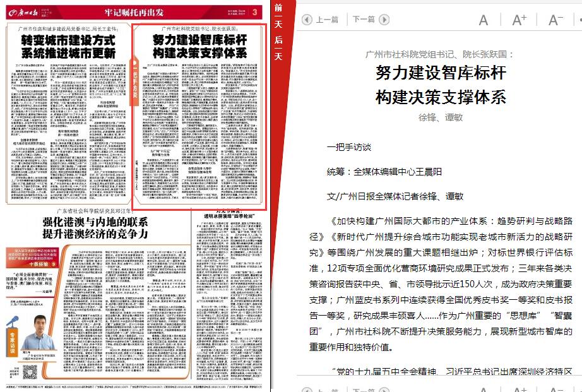Screen dimensions: 582x392
Task: Click article title 努力建设智库标杆 in reading pane
Action: pos(441,73)
